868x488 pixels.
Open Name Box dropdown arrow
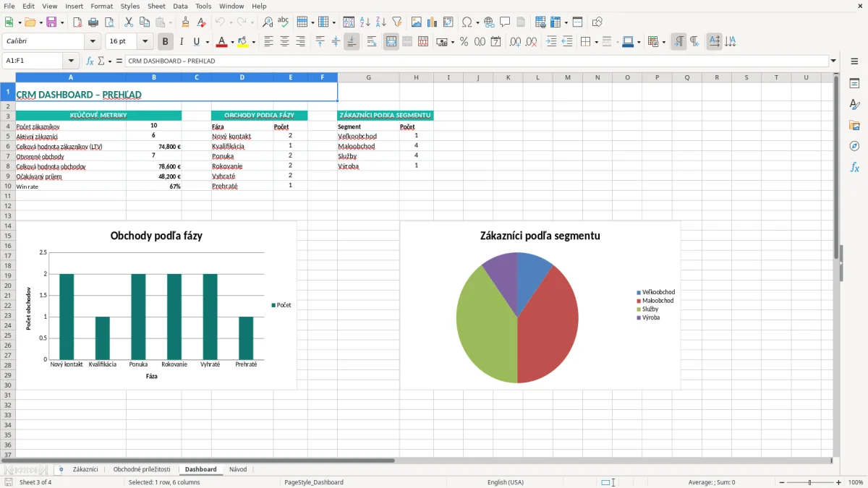(71, 61)
